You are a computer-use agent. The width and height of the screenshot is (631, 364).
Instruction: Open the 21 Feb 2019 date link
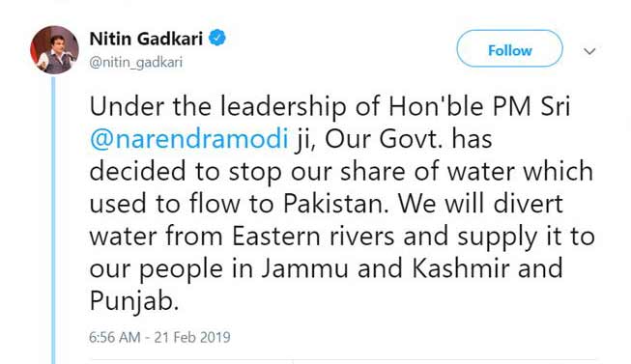(192, 337)
